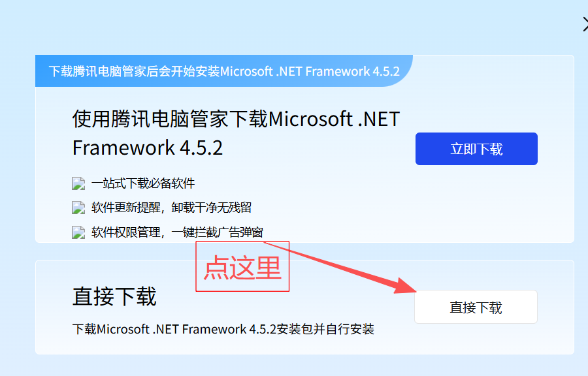Click the heading 使用腾讯电脑管家下载Microsoft .NET Framework 4.5.2
The image size is (588, 376).
[236, 133]
